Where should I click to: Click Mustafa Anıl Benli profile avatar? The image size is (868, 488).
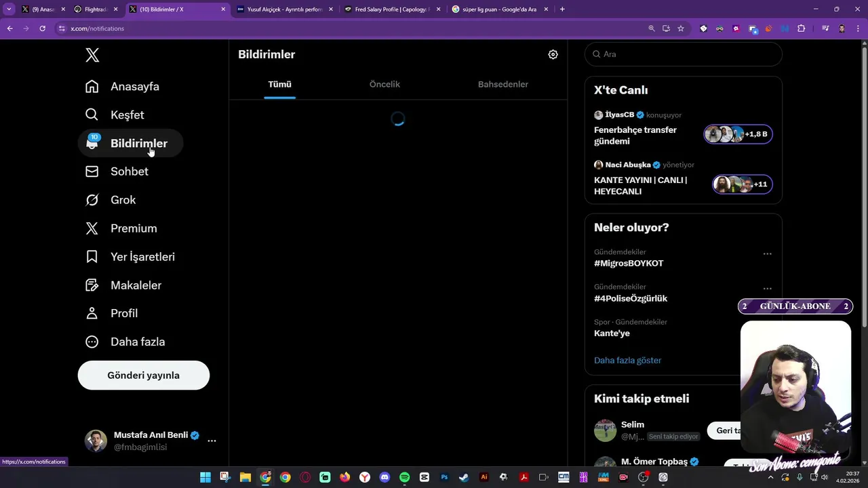coord(96,441)
